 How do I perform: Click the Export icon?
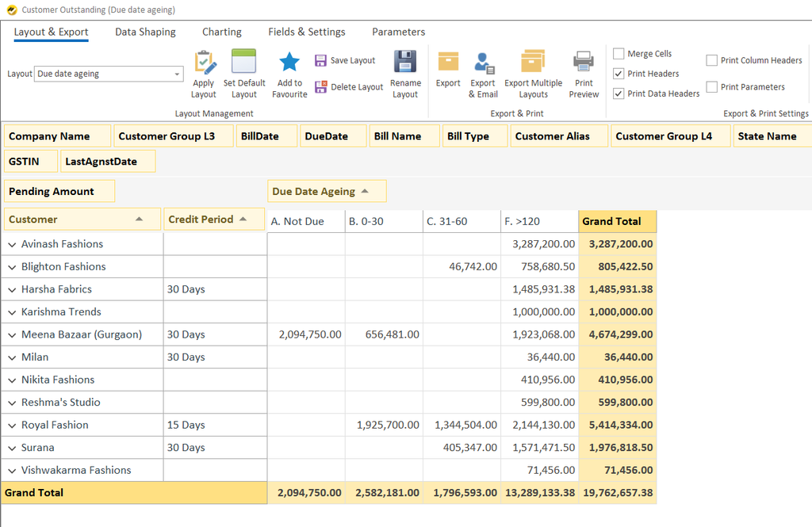tap(448, 62)
